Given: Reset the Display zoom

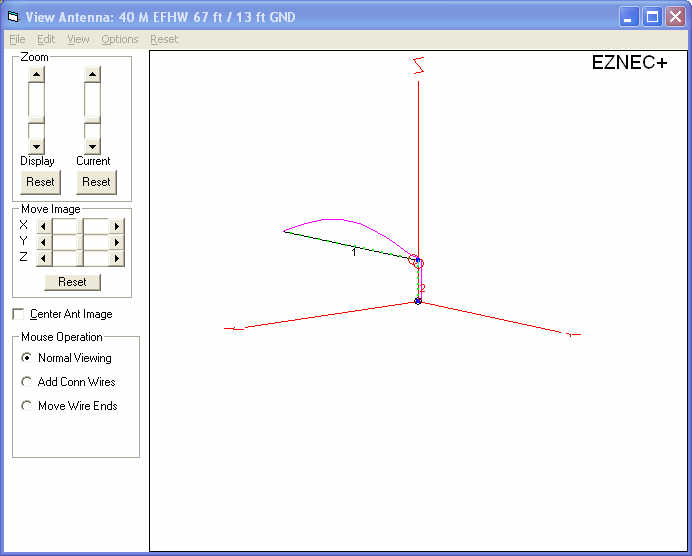Looking at the screenshot, I should 40,182.
